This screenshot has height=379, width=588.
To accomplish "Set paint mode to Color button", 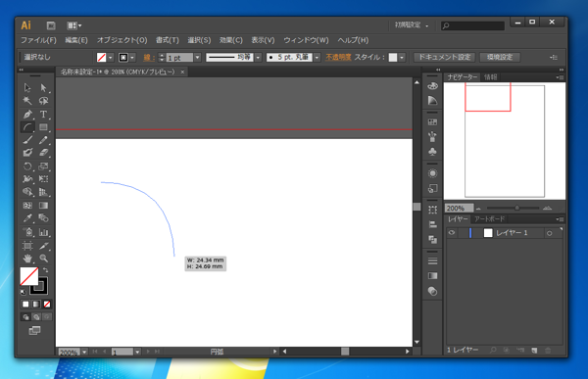I will (x=25, y=304).
